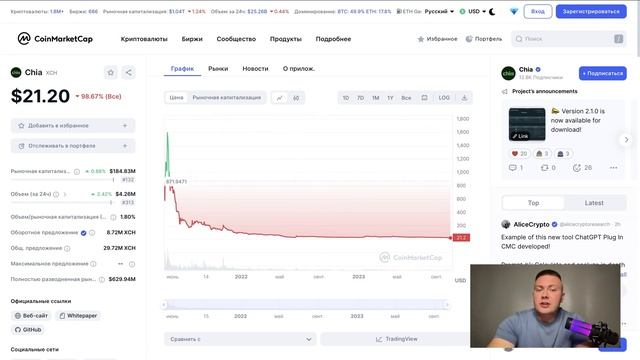Screen dimensions: 640x360
Task: Download chart data icon
Action: 464,98
